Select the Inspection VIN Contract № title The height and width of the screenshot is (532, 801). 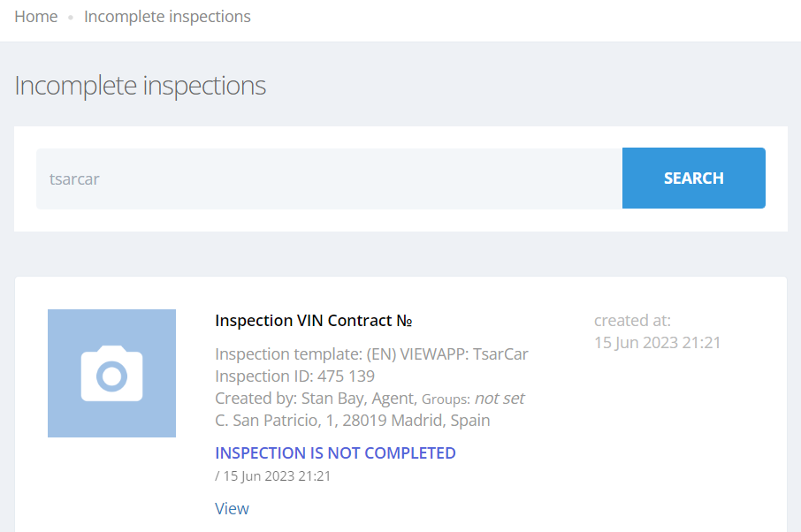coord(313,321)
